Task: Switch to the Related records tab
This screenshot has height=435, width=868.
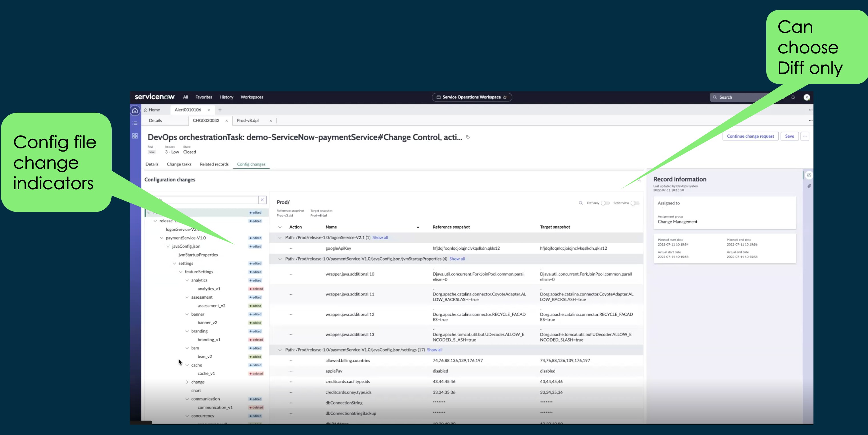Action: [214, 164]
